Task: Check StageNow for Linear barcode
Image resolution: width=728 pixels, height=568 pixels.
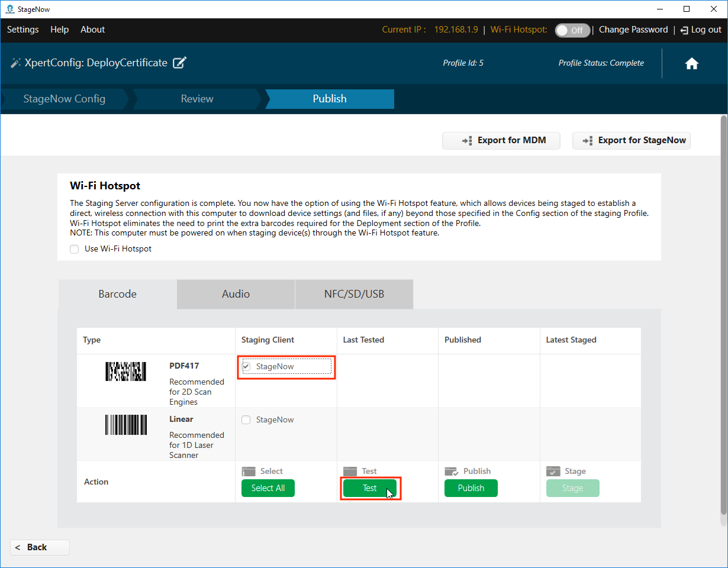Action: 246,420
